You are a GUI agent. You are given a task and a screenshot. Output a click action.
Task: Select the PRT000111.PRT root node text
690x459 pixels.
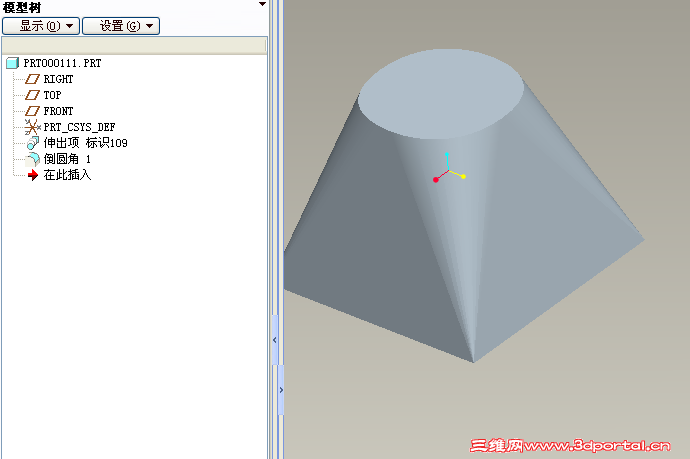pos(62,63)
